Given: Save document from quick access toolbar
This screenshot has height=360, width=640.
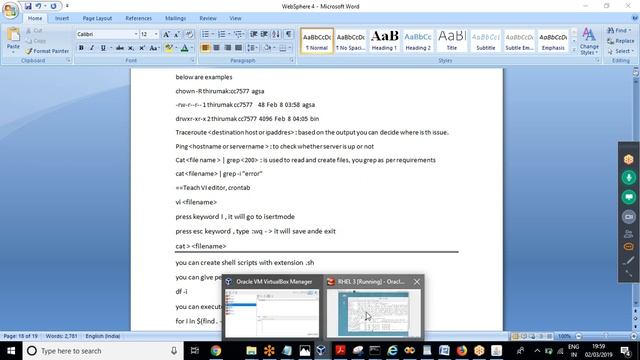Looking at the screenshot, I should 28,6.
